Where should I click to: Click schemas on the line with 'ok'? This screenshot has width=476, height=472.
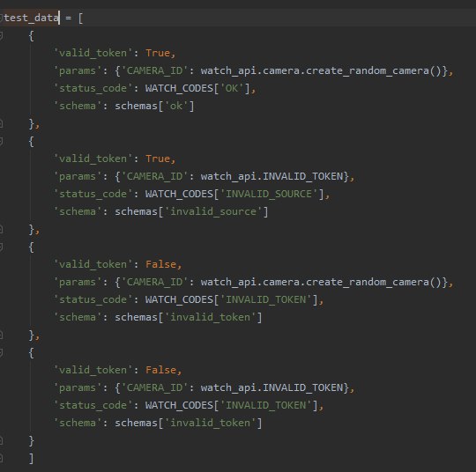136,106
